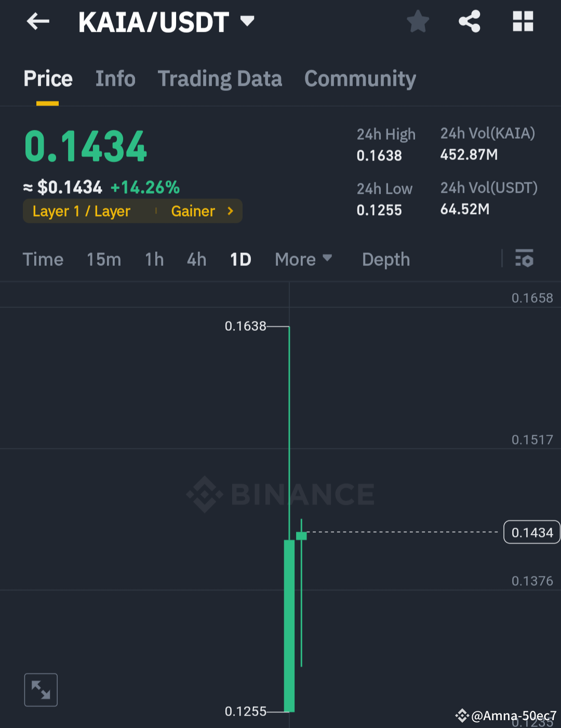Switch to the Time line chart
Screen dimensions: 561x728
click(43, 259)
